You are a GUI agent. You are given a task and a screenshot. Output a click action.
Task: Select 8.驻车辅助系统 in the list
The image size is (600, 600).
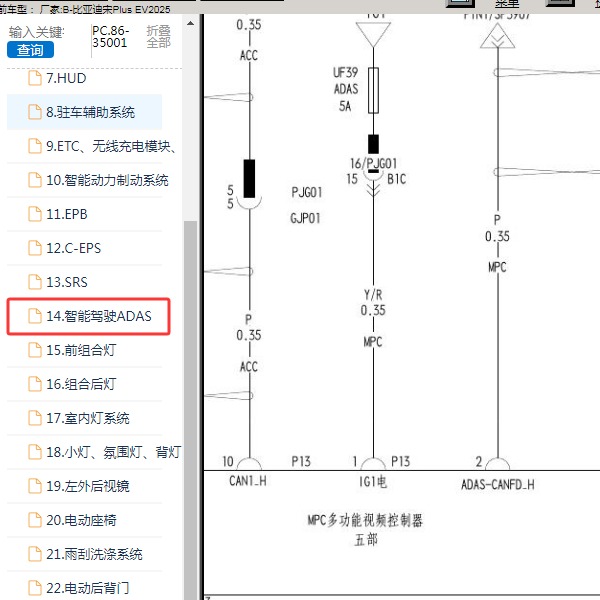coord(85,112)
